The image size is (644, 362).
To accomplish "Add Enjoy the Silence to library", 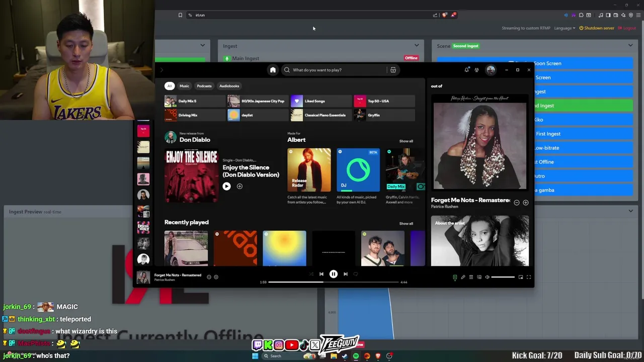I will 239,186.
